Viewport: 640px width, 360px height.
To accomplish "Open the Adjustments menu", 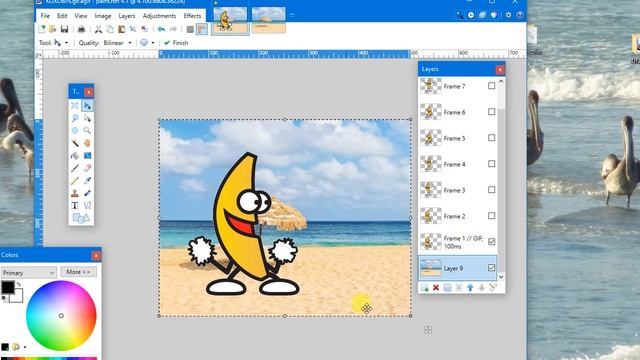I will tap(159, 16).
